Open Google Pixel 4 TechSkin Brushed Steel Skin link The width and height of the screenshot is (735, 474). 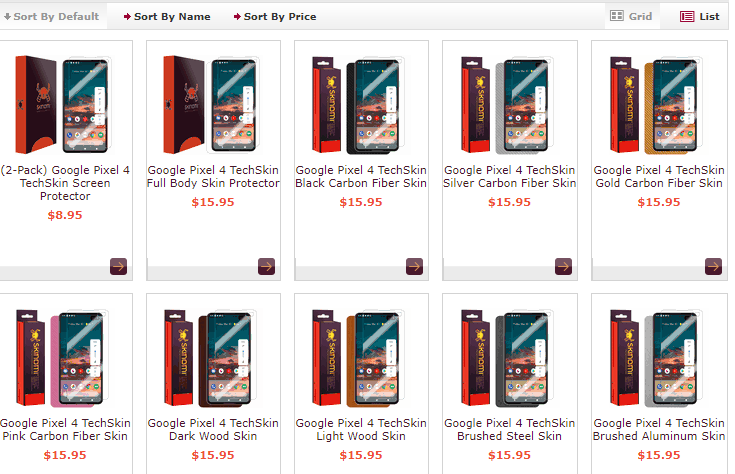point(509,430)
